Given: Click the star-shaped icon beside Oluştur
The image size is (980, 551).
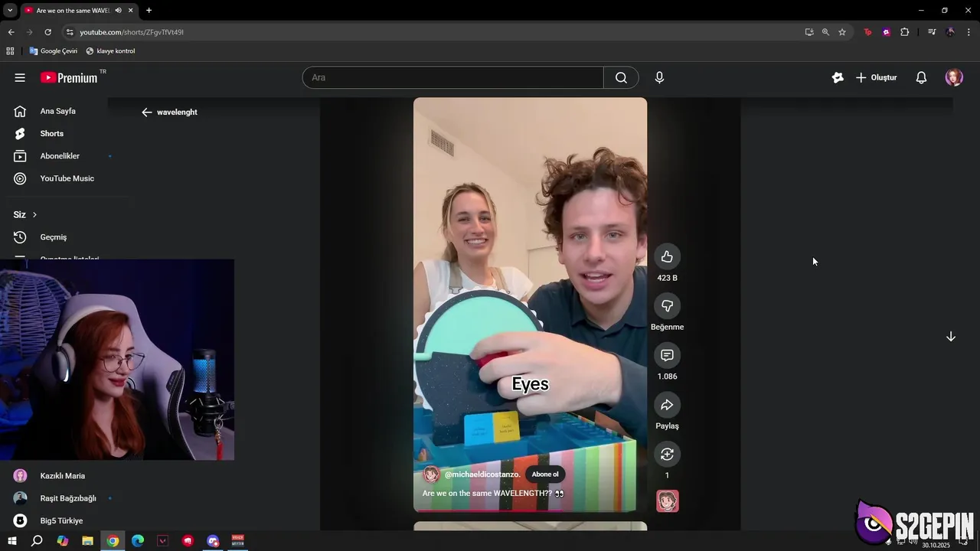Looking at the screenshot, I should point(838,77).
